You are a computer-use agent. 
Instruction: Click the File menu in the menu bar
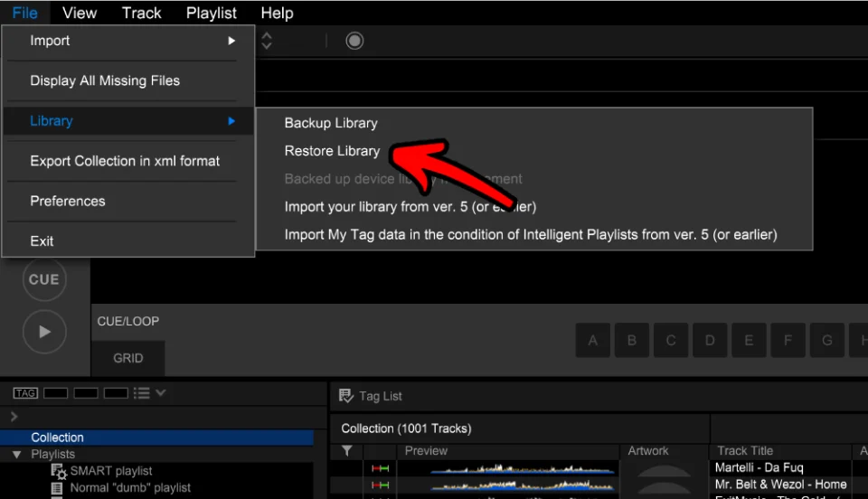click(25, 13)
